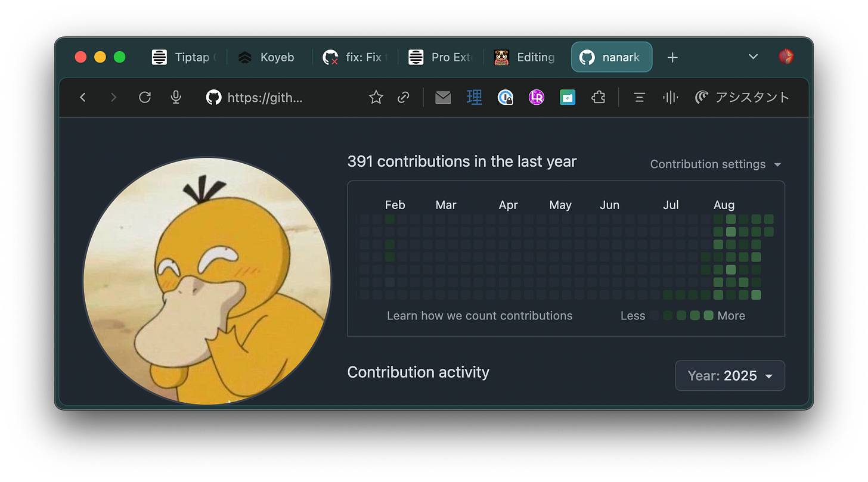
Task: Click the 391 contributions in the last year heading
Action: [462, 161]
